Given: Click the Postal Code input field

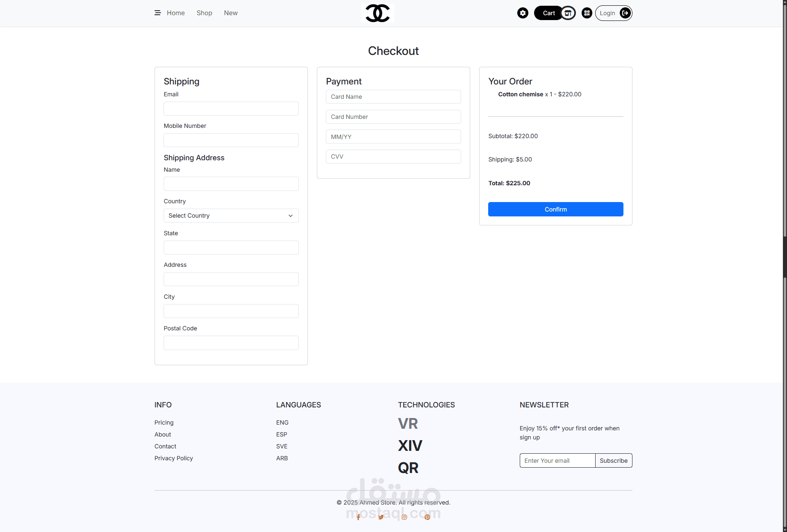Looking at the screenshot, I should (231, 343).
